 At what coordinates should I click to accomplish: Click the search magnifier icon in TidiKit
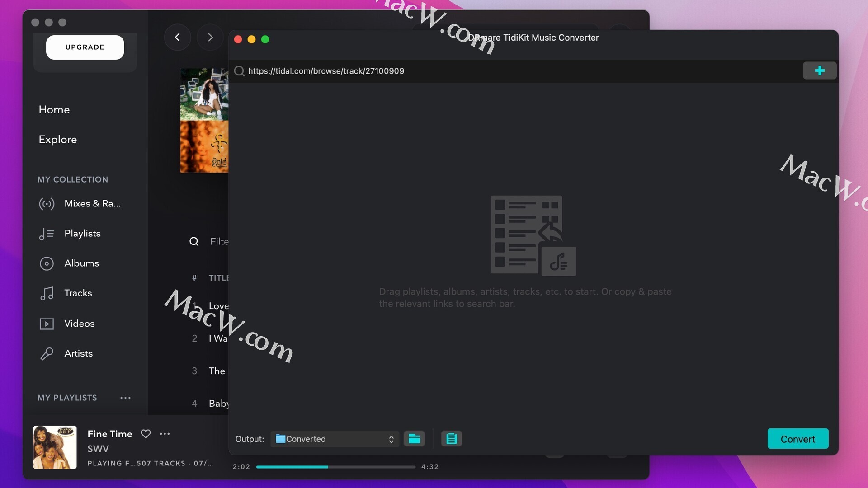pos(239,71)
